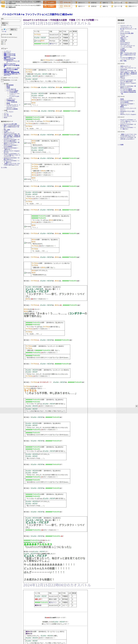Open 砂狼シロコ history link
138x644 pixels.
(x=123, y=38)
